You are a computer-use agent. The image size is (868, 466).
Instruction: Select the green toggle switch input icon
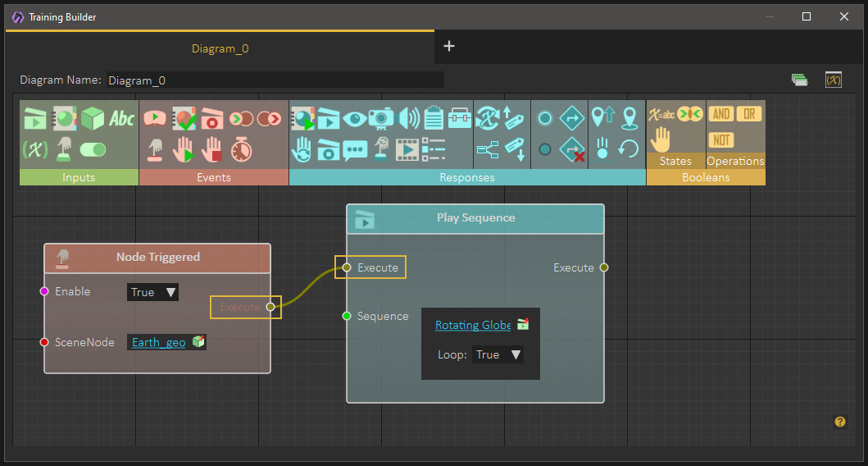pos(93,149)
